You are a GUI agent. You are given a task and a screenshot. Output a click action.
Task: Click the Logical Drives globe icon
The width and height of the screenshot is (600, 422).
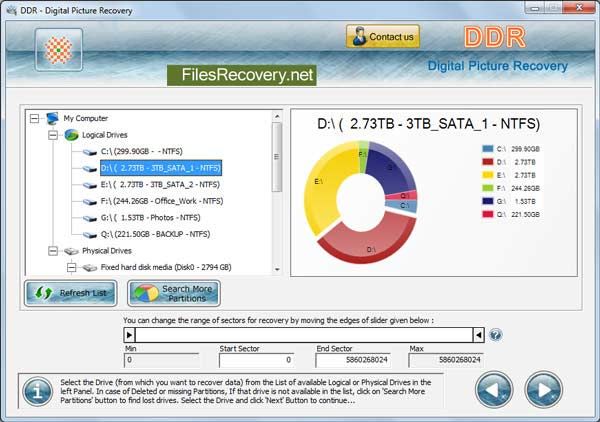(x=71, y=135)
